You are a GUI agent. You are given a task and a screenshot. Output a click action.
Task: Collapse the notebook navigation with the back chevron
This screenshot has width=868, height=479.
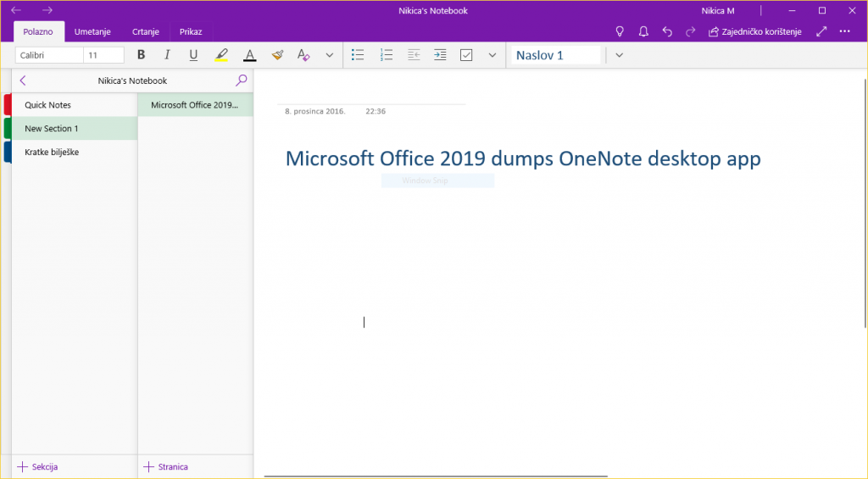pyautogui.click(x=23, y=81)
